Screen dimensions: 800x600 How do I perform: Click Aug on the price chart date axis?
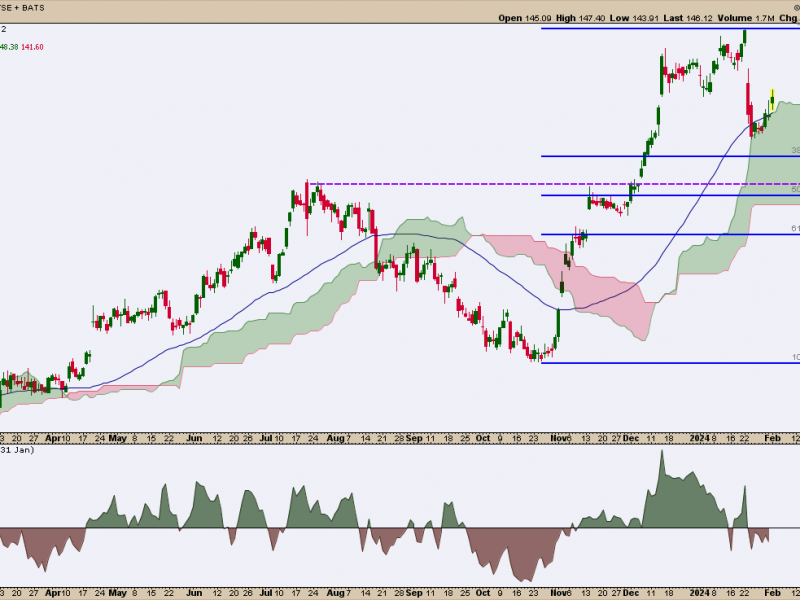tap(335, 438)
